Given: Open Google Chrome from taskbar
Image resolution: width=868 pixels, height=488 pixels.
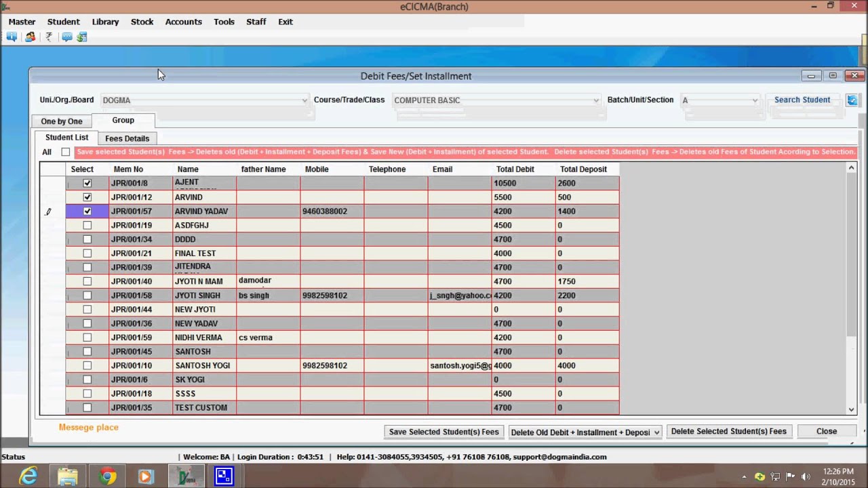Looking at the screenshot, I should coord(106,476).
